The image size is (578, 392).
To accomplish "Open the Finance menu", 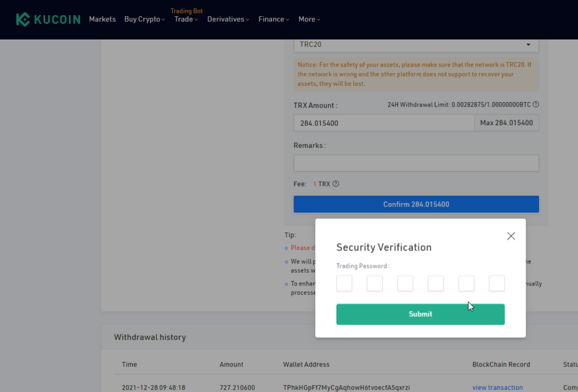I will click(274, 19).
